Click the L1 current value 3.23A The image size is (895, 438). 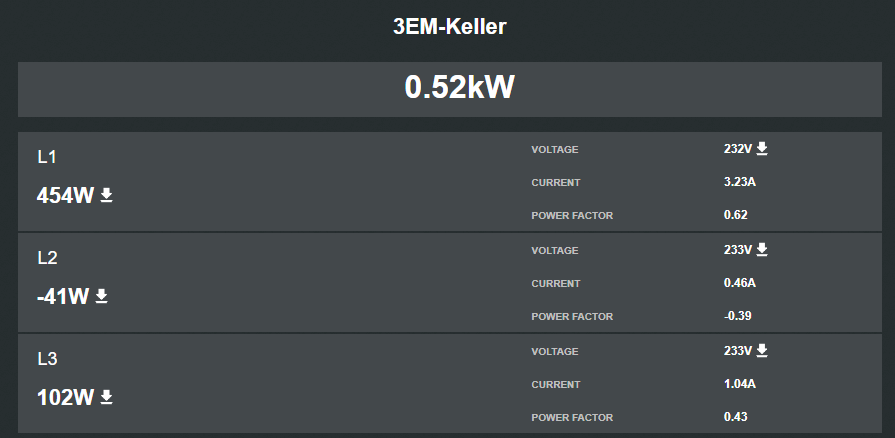pyautogui.click(x=740, y=182)
